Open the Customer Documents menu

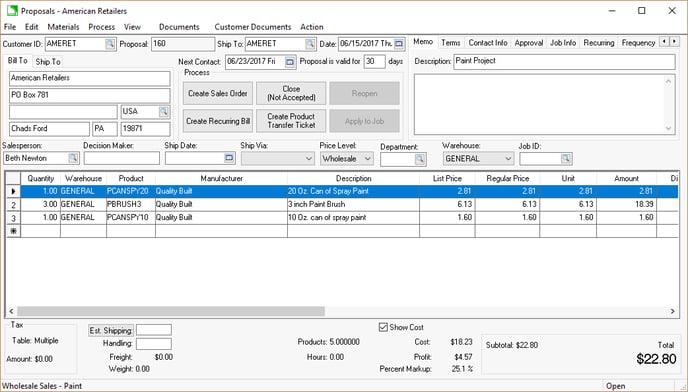253,27
